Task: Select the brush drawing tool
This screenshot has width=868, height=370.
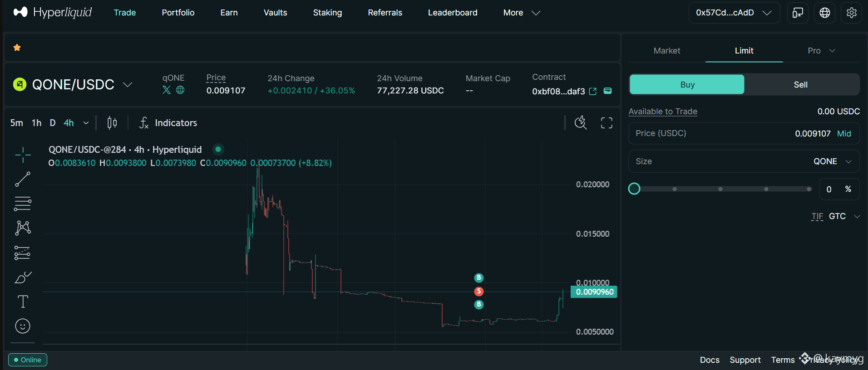Action: tap(23, 277)
